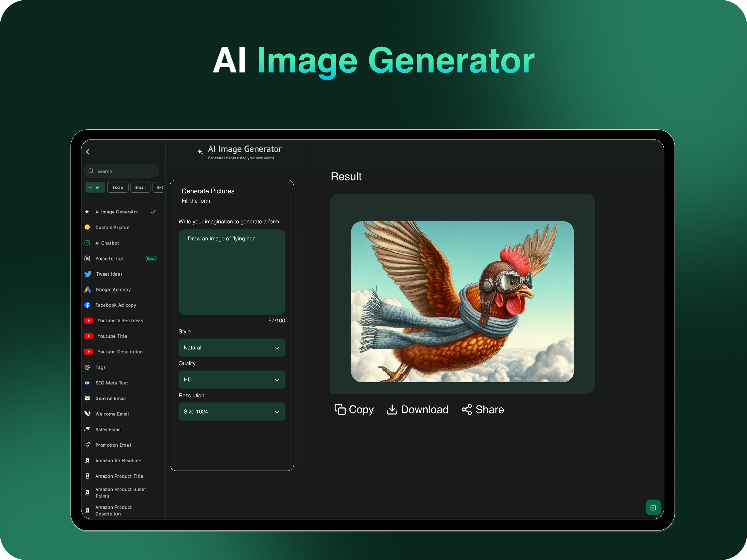Click the YouTube icon for Youtube Title
The height and width of the screenshot is (560, 747).
pyautogui.click(x=89, y=336)
